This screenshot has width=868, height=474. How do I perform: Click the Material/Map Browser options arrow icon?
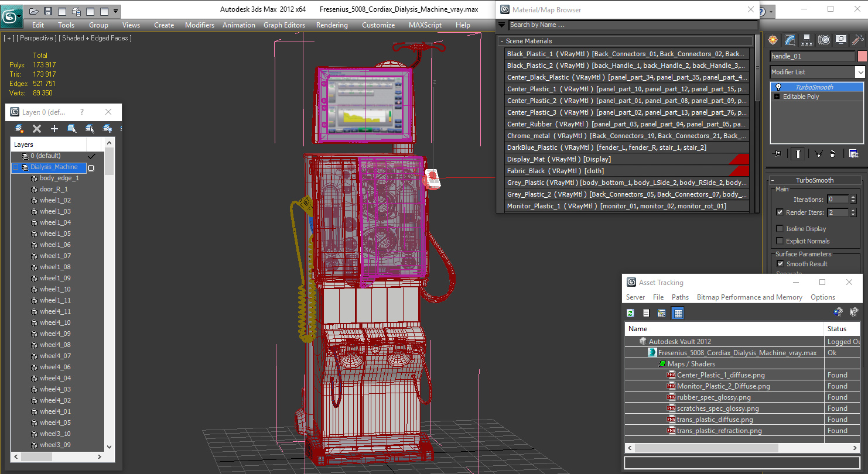tap(502, 25)
